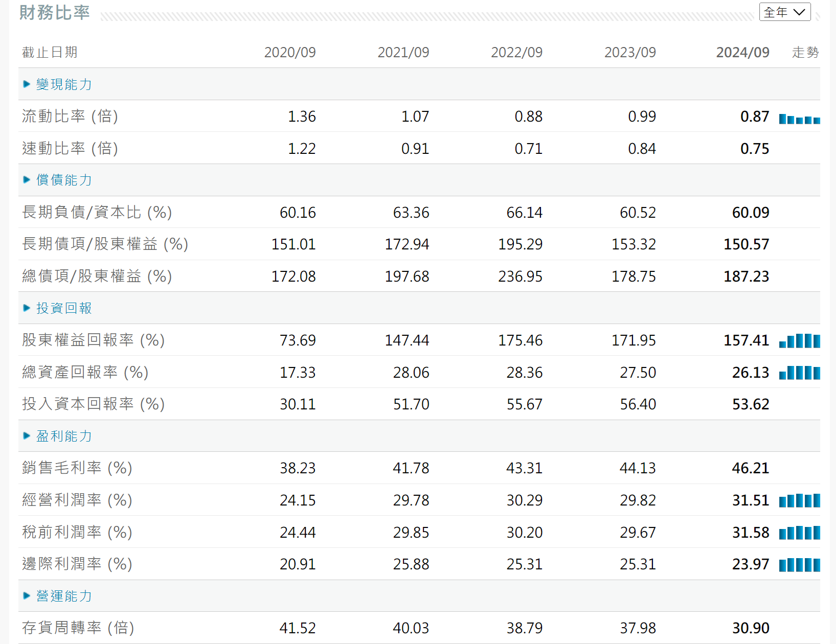Viewport: 836px width, 644px height.
Task: Click the 財務比率 section title
Action: click(x=55, y=12)
